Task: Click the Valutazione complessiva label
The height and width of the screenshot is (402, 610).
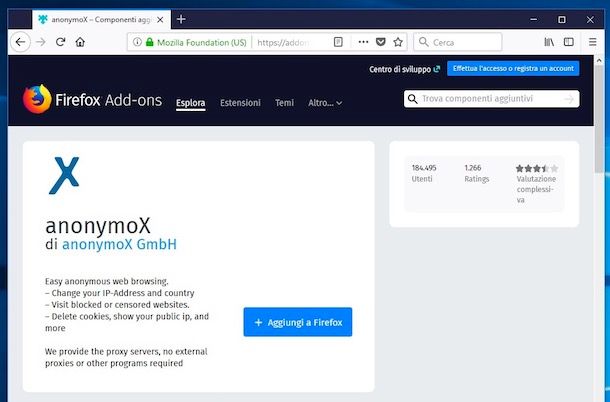Action: pyautogui.click(x=536, y=190)
